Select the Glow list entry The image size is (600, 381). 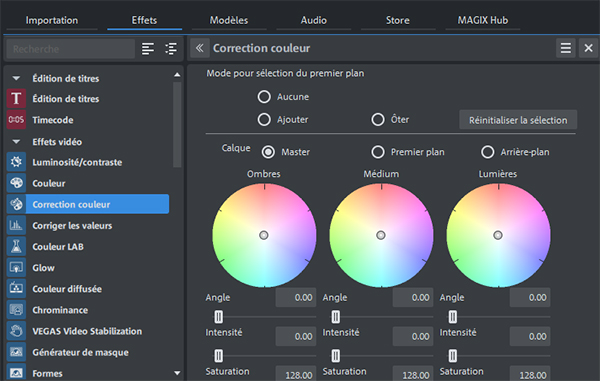click(88, 267)
